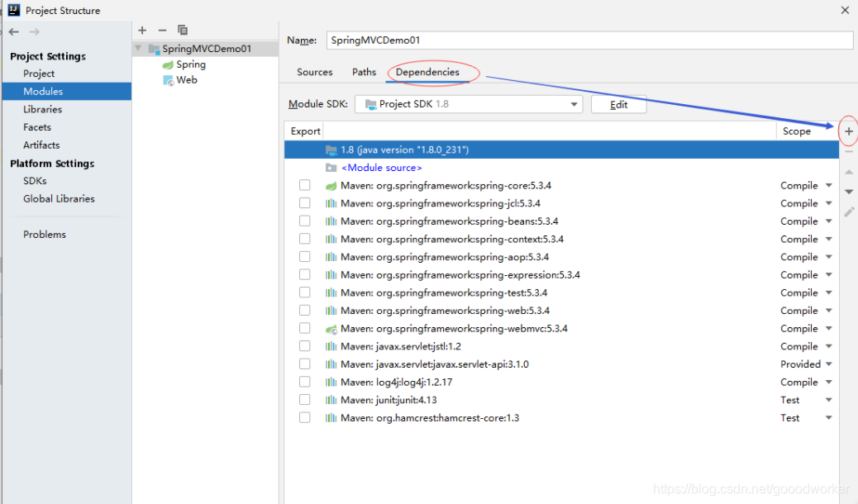This screenshot has width=858, height=504.
Task: Click the Scope column header
Action: 797,131
